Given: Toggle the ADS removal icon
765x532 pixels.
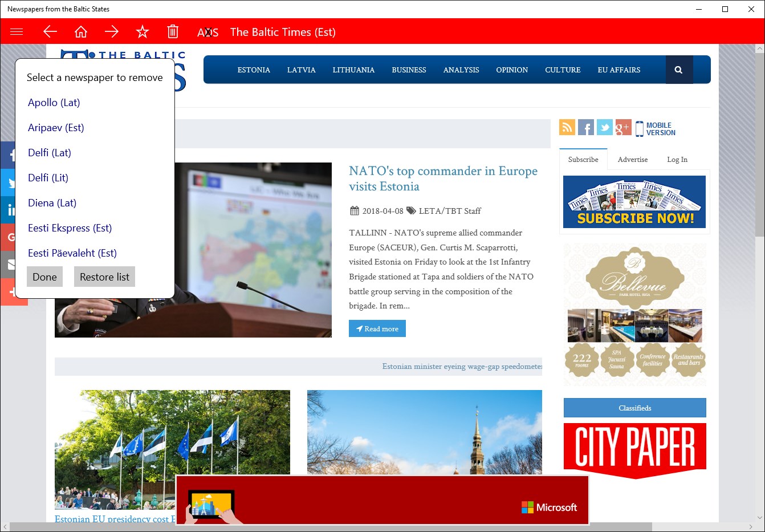Looking at the screenshot, I should (x=208, y=33).
